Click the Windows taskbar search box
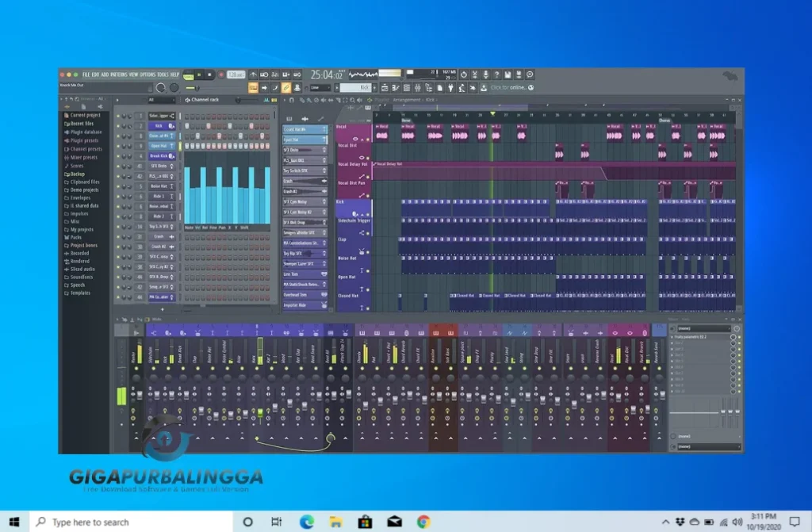Viewport: 812px width, 532px height. 111,522
